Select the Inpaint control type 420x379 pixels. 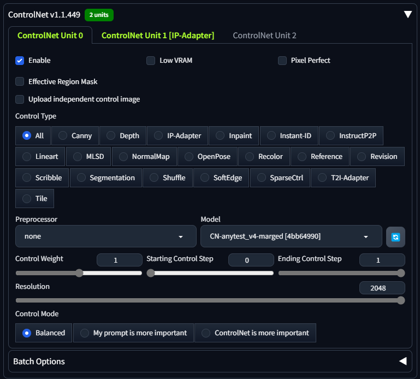click(x=234, y=136)
